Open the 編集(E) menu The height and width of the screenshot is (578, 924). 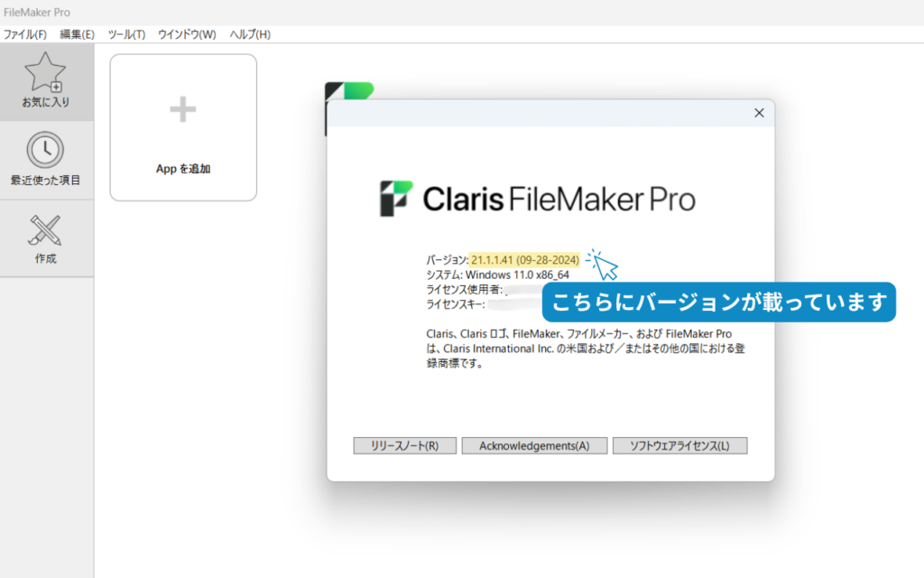[x=77, y=34]
